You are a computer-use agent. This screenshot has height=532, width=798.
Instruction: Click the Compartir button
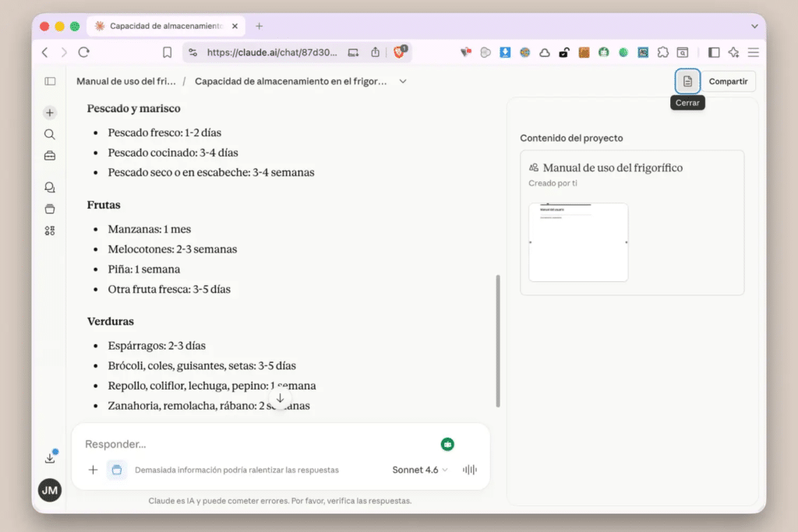pos(728,81)
